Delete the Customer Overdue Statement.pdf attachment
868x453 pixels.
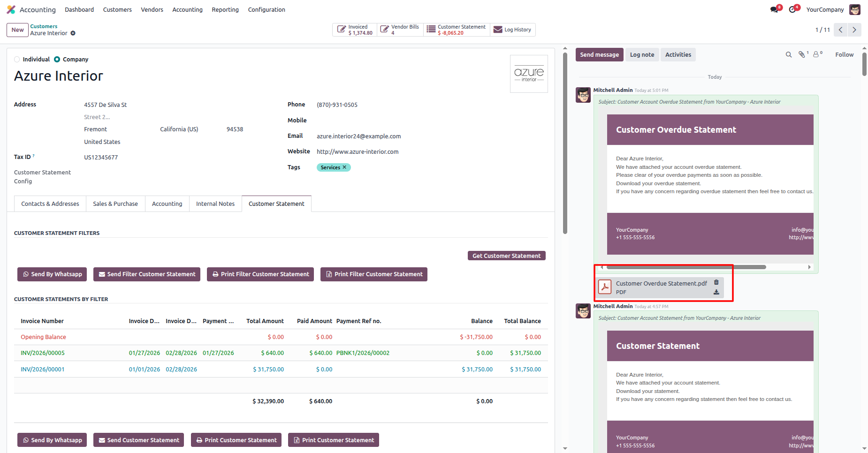pyautogui.click(x=716, y=282)
